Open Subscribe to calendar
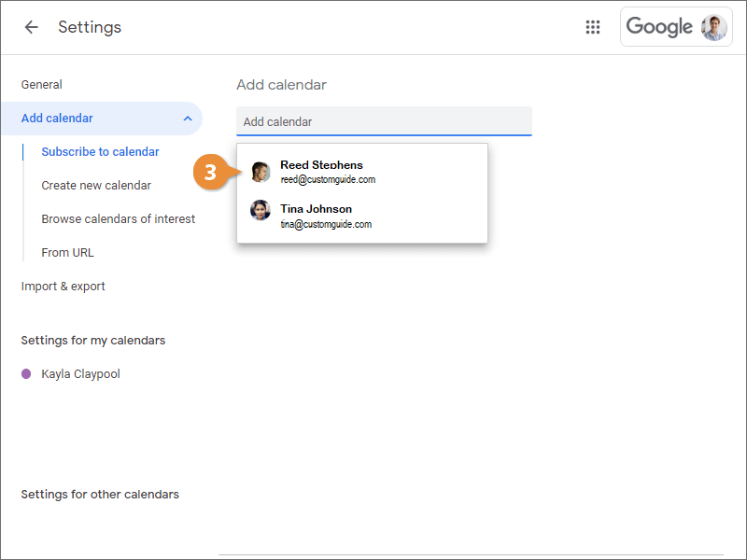Viewport: 747px width, 560px height. click(100, 152)
